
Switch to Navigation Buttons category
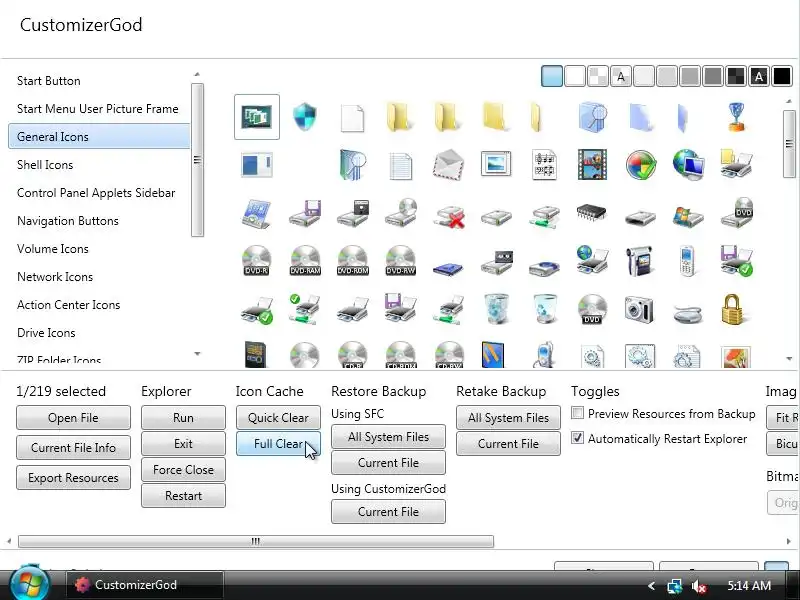click(68, 221)
